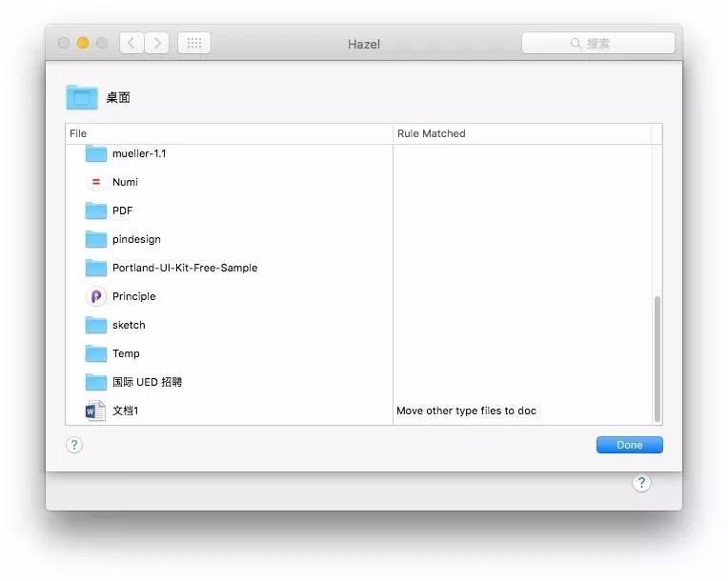The height and width of the screenshot is (581, 728).
Task: Click the sketch folder icon
Action: (x=95, y=325)
